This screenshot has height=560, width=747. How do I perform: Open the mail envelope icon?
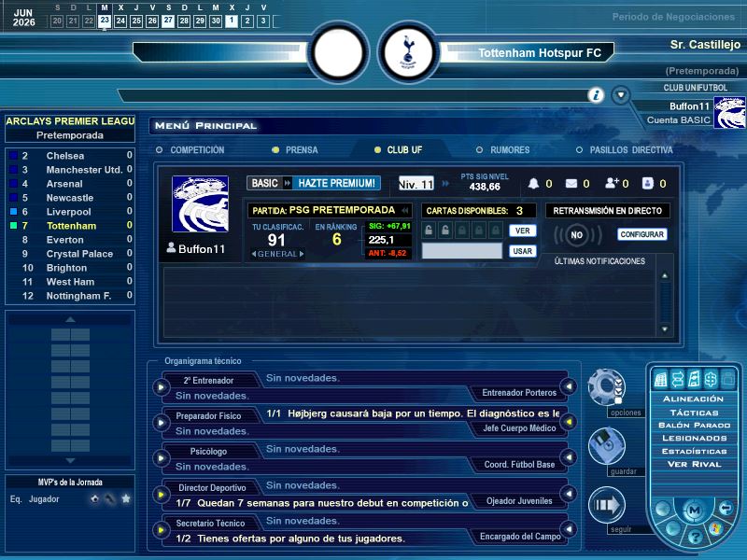(x=571, y=183)
